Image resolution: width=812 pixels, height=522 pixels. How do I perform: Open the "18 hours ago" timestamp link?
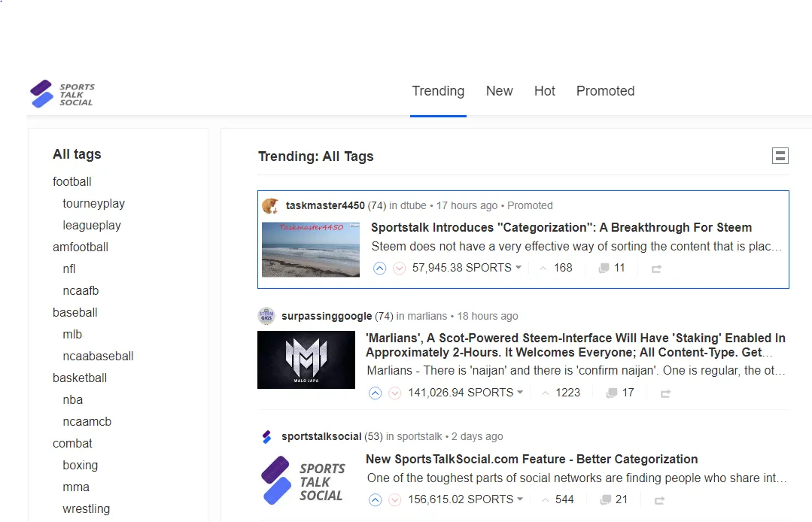[488, 316]
